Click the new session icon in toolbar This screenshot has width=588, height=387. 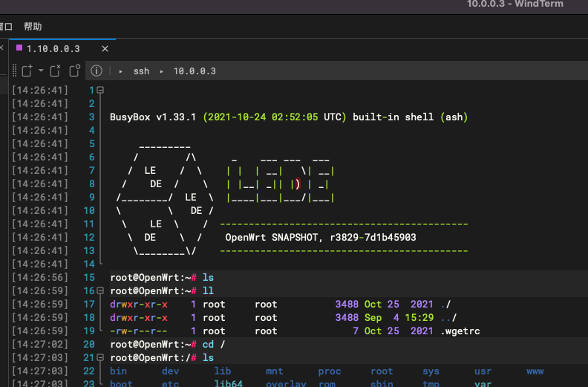click(x=27, y=71)
